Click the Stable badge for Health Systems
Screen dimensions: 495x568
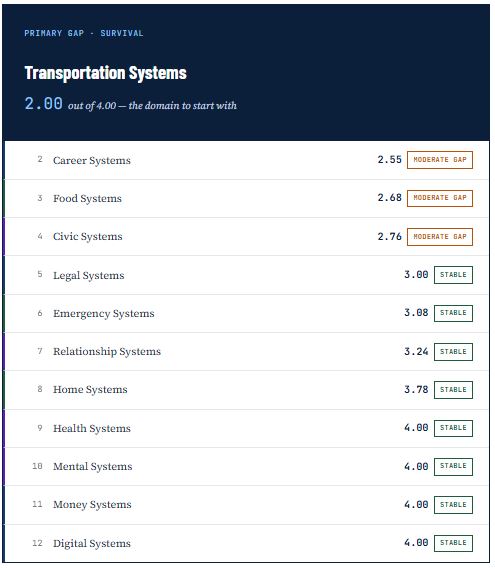pyautogui.click(x=453, y=428)
